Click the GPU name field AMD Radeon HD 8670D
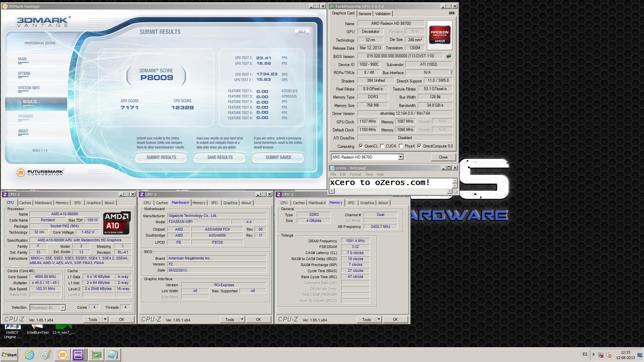The height and width of the screenshot is (362, 644). point(391,23)
